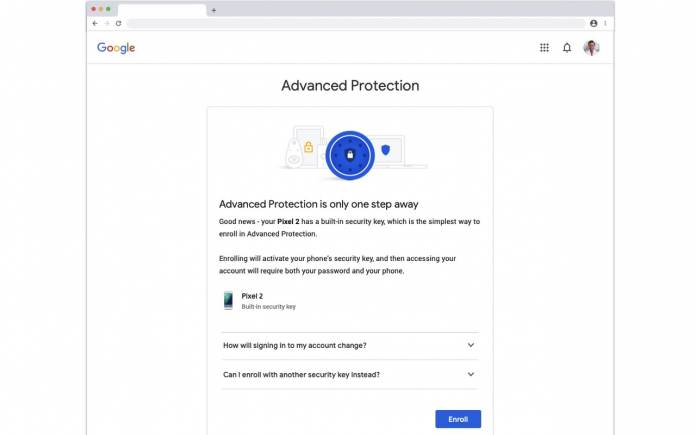
Task: Open a new tab with plus button
Action: tap(214, 10)
